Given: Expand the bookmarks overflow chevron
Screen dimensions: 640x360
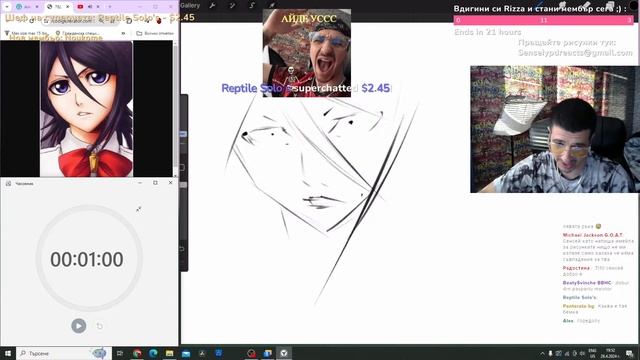Looking at the screenshot, I should point(123,33).
